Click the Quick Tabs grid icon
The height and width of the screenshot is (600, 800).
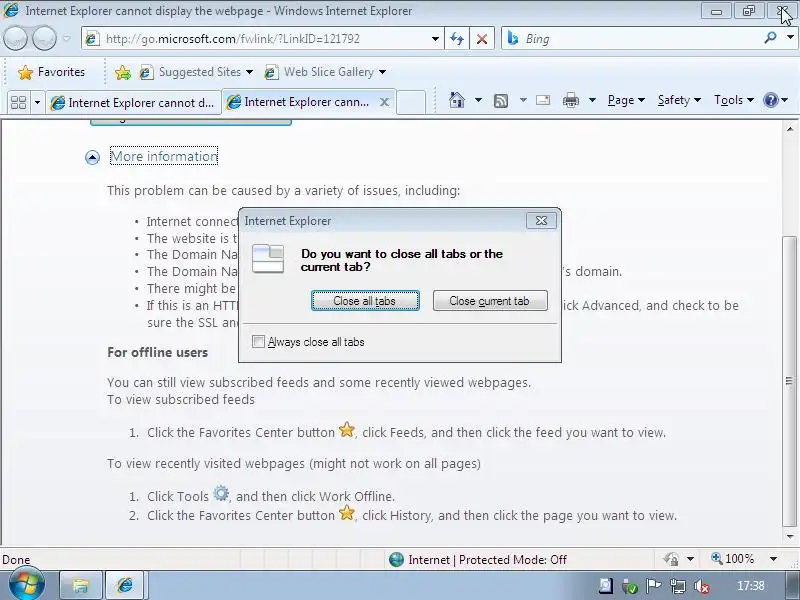18,103
